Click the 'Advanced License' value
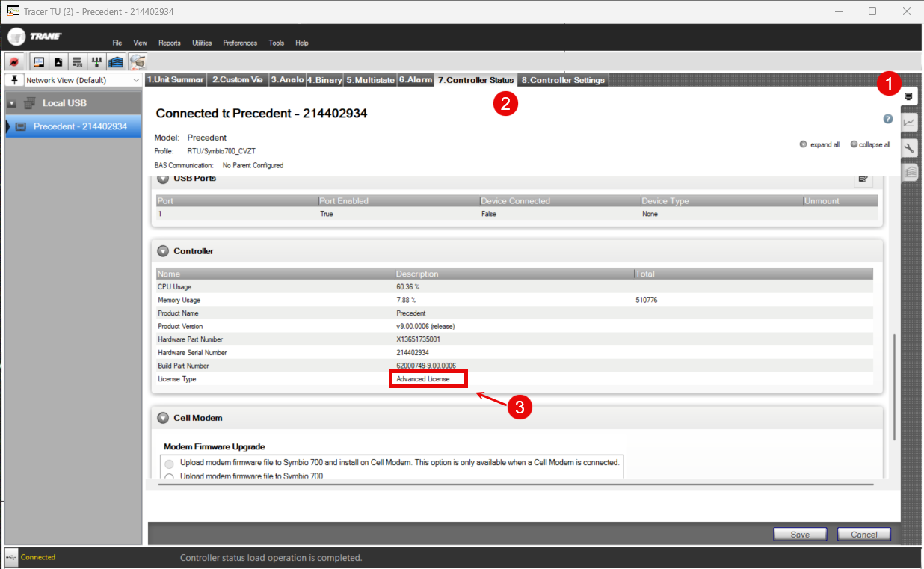The height and width of the screenshot is (569, 924). point(423,379)
